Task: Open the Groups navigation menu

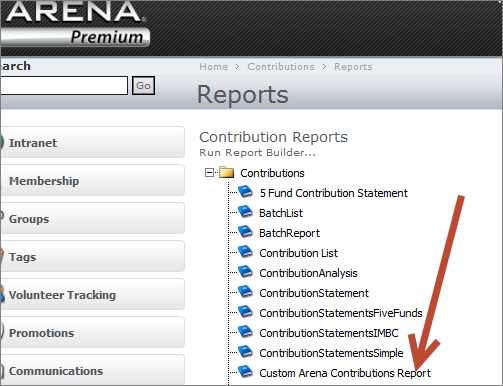Action: point(92,218)
